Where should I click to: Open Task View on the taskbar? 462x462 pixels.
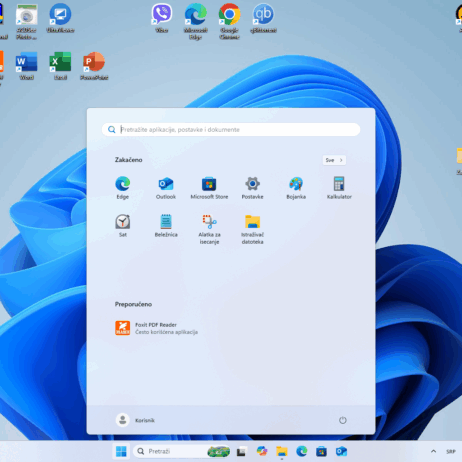pos(242,451)
